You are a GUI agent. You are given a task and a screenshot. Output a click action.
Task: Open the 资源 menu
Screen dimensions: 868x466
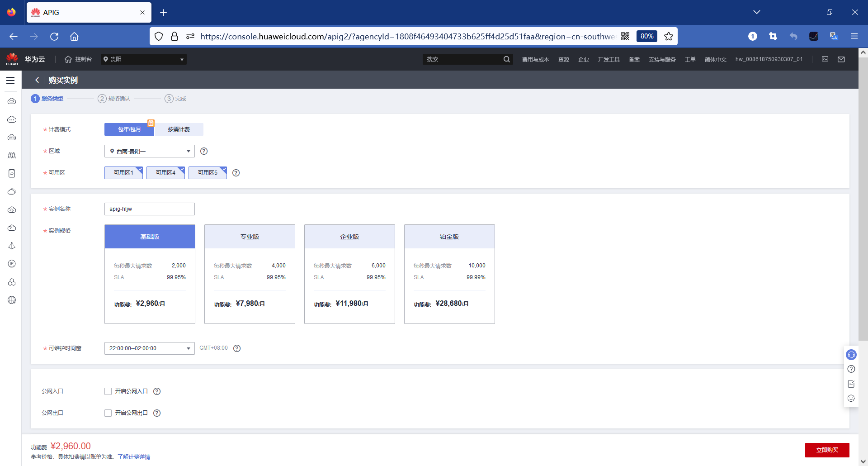click(x=564, y=59)
